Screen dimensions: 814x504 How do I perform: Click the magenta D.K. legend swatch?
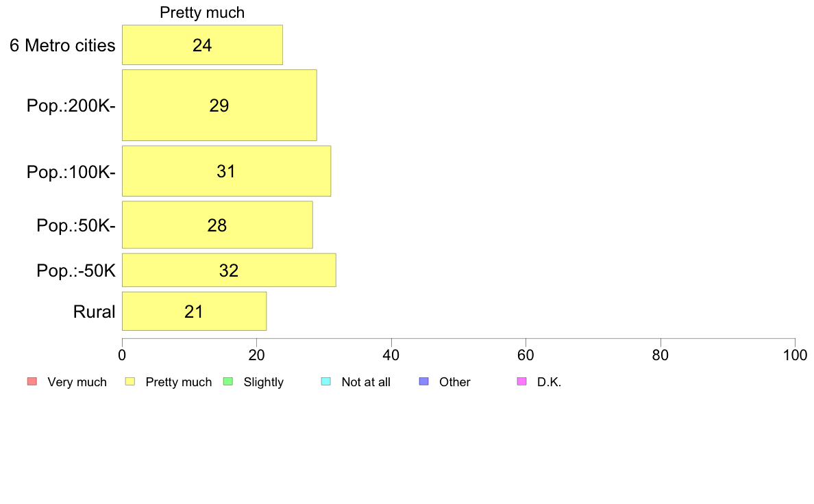click(x=522, y=381)
